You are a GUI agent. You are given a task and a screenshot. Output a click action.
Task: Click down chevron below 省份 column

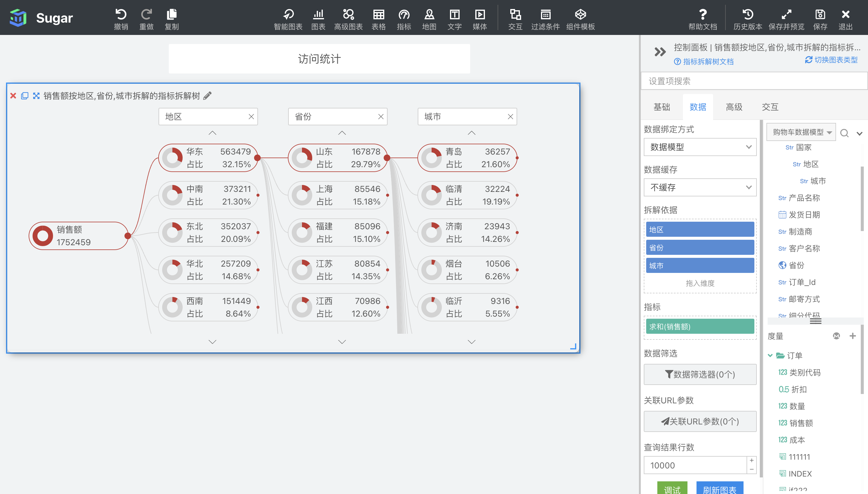point(342,342)
